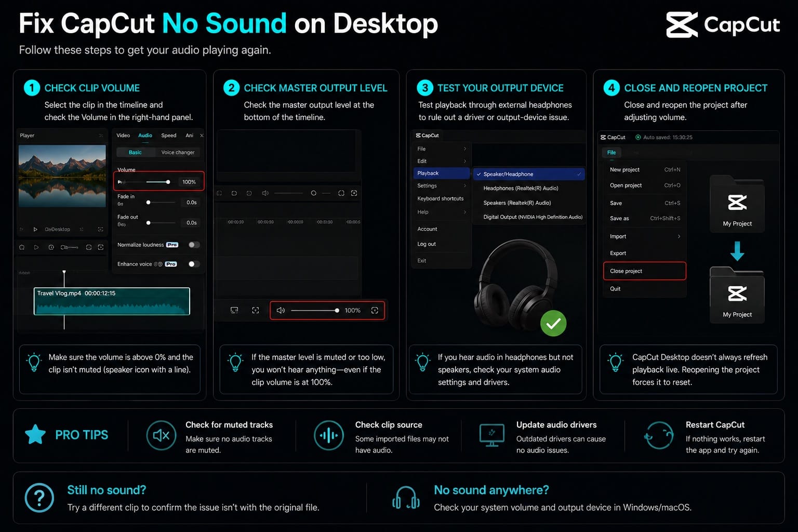
Task: Click Close project in File menu
Action: point(645,271)
